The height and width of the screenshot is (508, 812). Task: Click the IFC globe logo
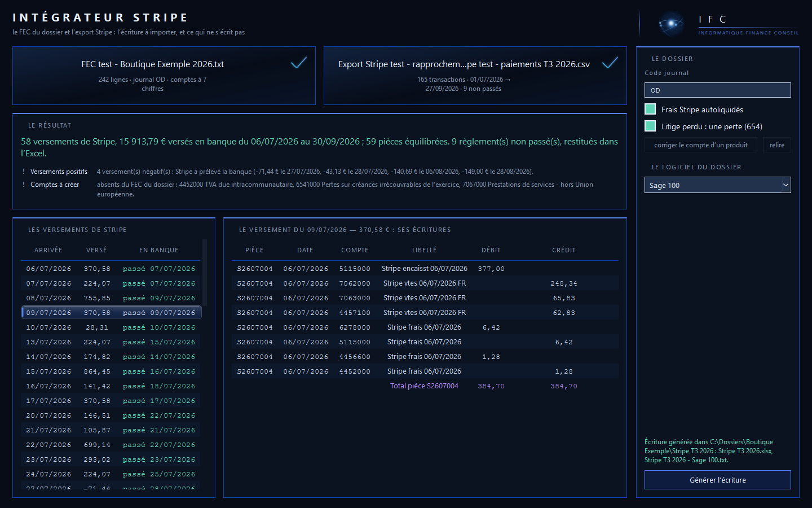click(671, 24)
